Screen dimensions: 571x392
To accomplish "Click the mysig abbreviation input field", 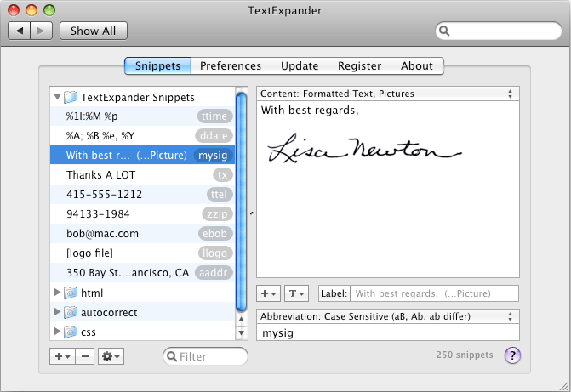I will click(x=388, y=332).
